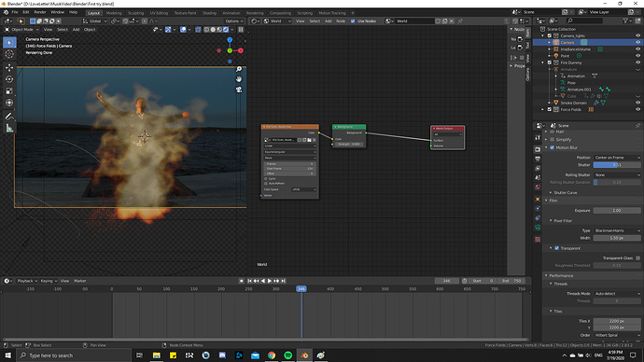
Task: Select rendered viewport shading mode icon
Action: [226, 30]
